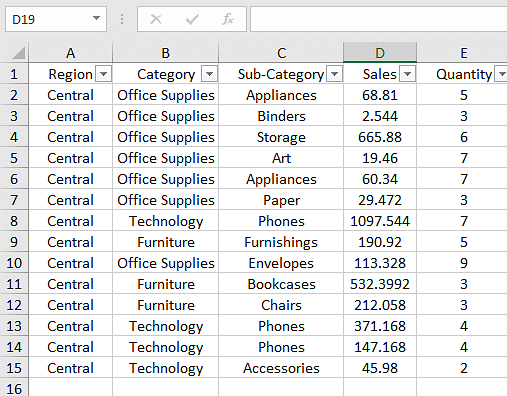Screen dimensions: 507x396
Task: Select the cell with Sales 113.328
Action: [380, 263]
